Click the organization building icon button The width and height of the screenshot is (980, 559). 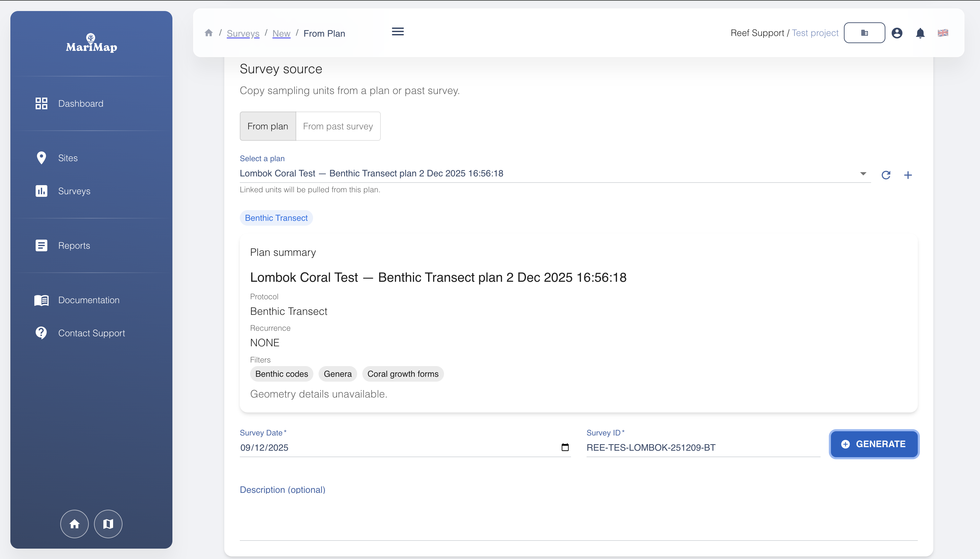click(864, 33)
